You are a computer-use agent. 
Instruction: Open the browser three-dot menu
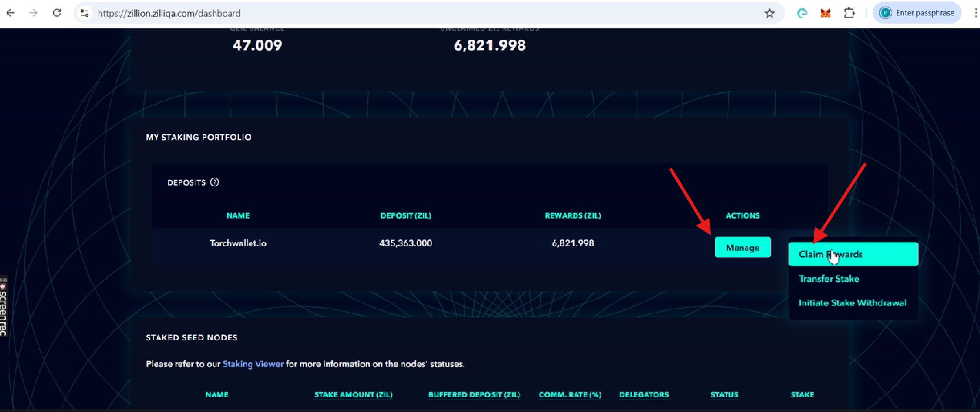click(976, 13)
